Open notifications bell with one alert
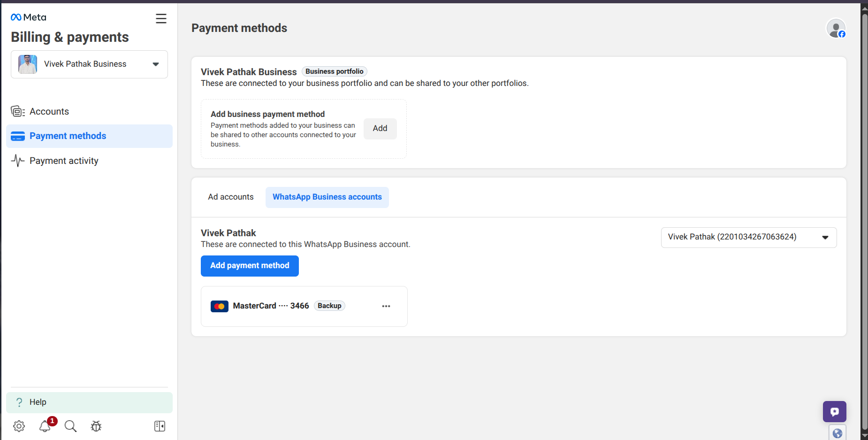Screen dimensions: 868x440 pos(45,426)
